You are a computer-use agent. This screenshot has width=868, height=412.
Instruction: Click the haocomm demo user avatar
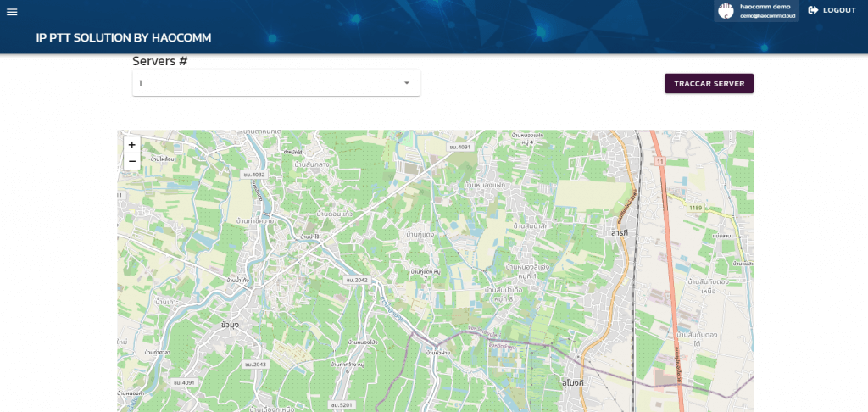(726, 10)
